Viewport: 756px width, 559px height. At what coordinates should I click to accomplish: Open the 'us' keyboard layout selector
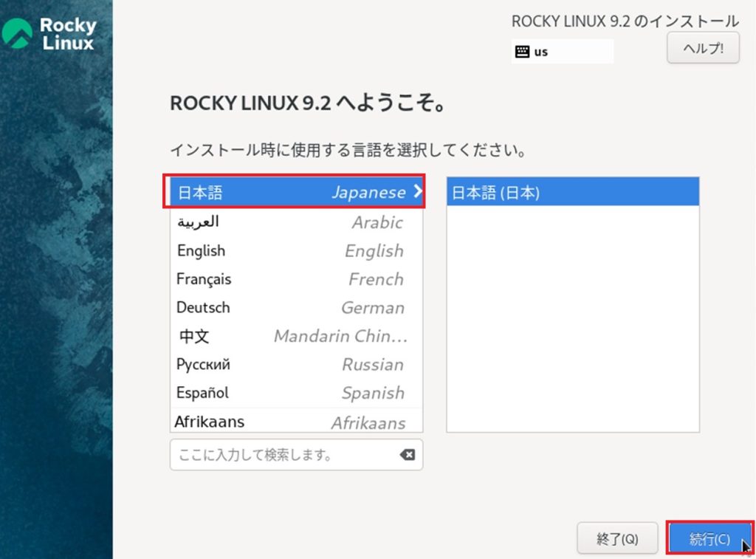[563, 51]
